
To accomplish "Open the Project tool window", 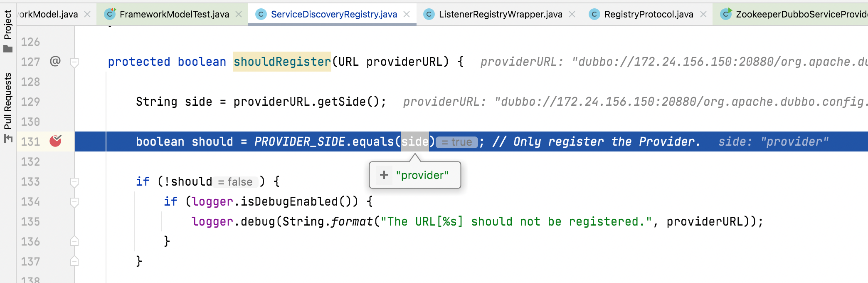I will point(8,31).
